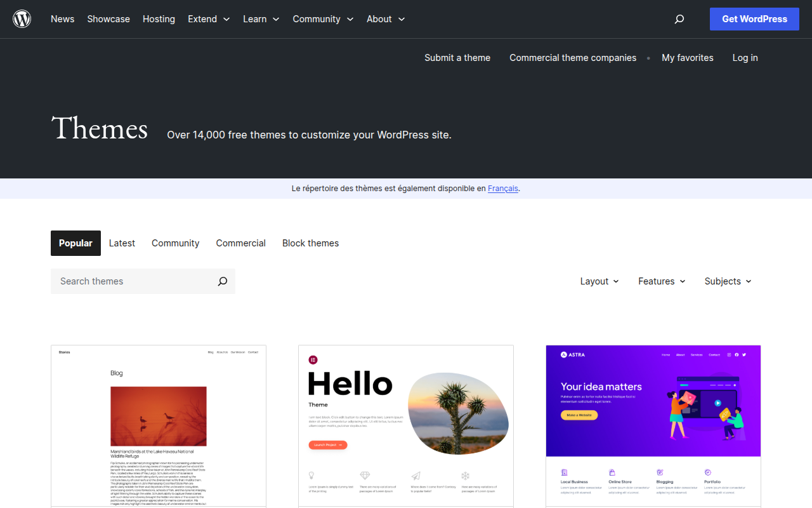
Task: Click the Get WordPress button
Action: 754,18
